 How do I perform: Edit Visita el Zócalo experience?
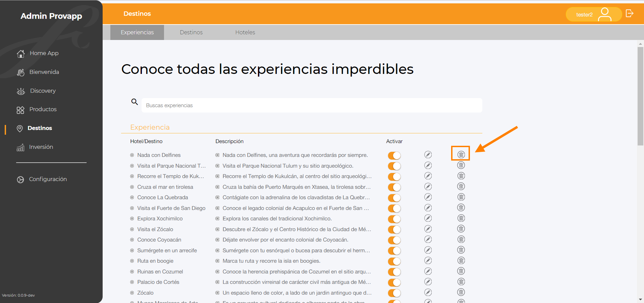click(428, 229)
